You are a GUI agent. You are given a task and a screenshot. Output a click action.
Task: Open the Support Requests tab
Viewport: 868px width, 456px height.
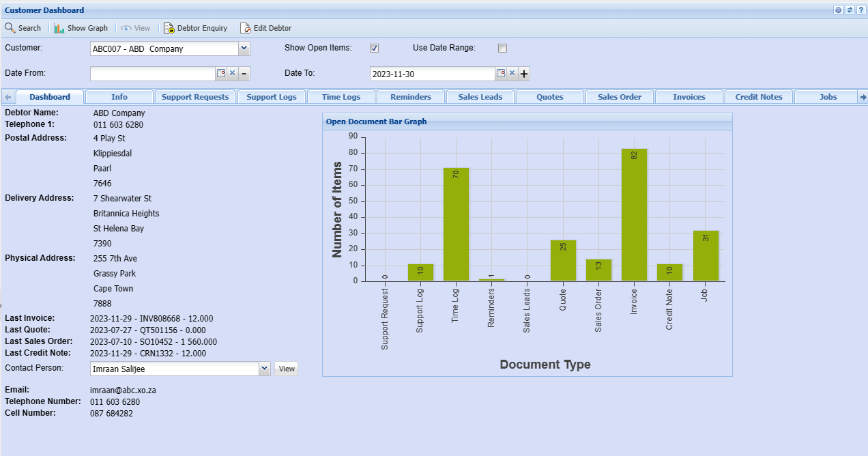(195, 97)
